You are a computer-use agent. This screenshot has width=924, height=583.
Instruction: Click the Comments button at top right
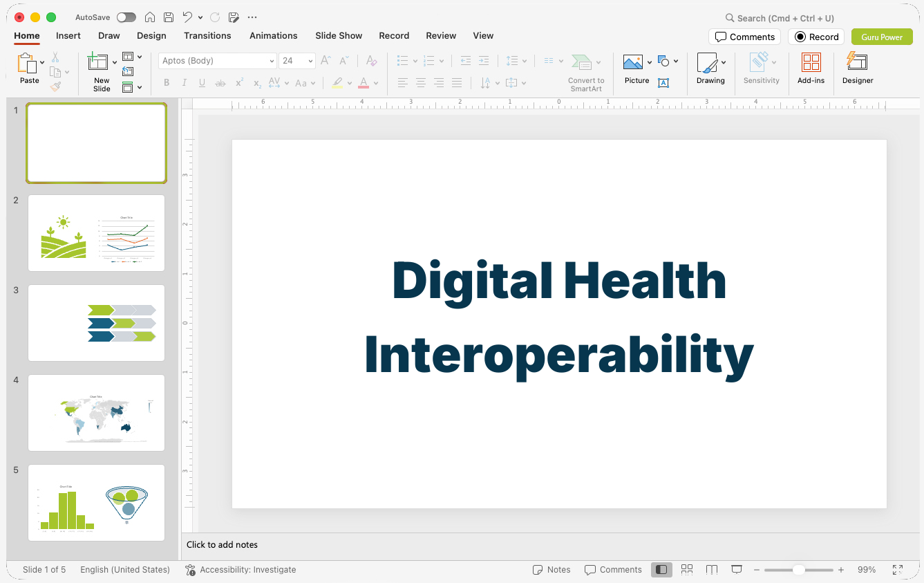744,37
